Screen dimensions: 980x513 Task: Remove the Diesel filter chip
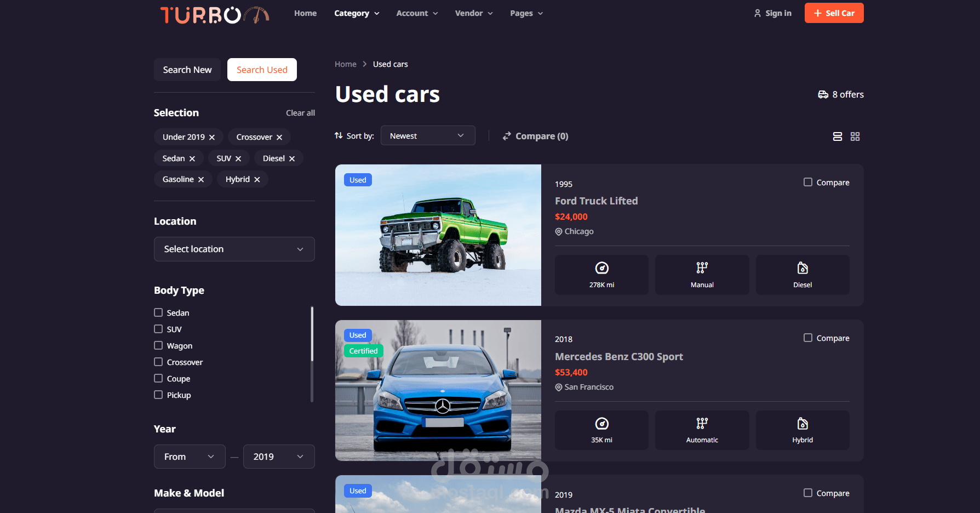(292, 159)
